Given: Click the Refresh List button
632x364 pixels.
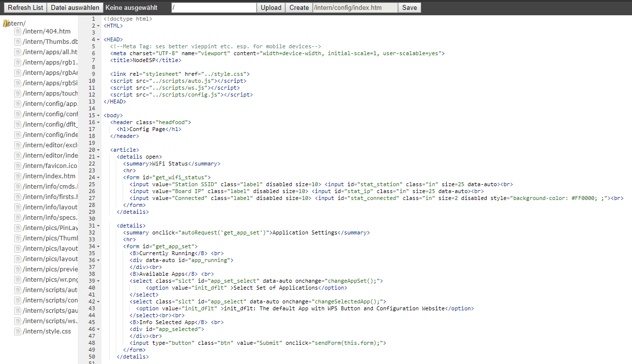Looking at the screenshot, I should pyautogui.click(x=25, y=7).
